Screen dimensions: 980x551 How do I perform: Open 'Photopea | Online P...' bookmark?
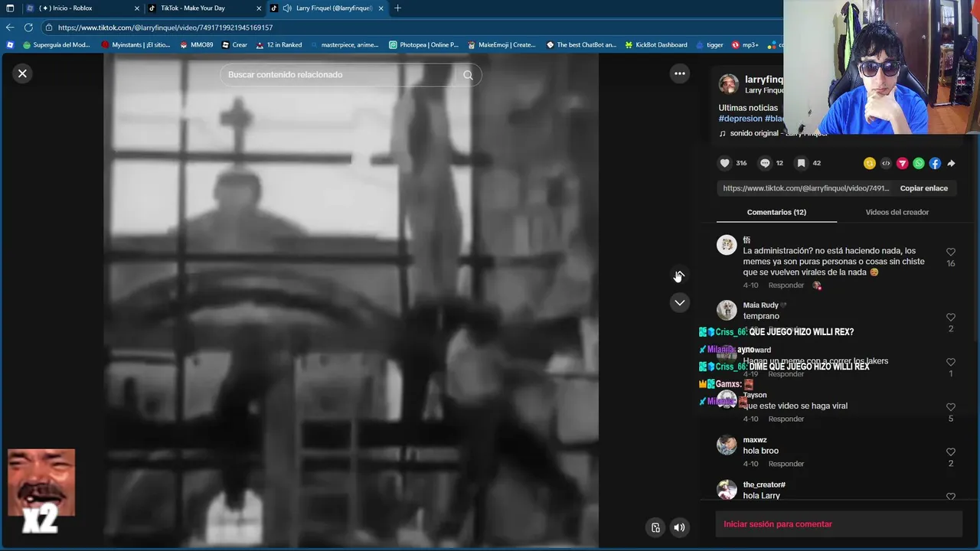[x=423, y=45]
